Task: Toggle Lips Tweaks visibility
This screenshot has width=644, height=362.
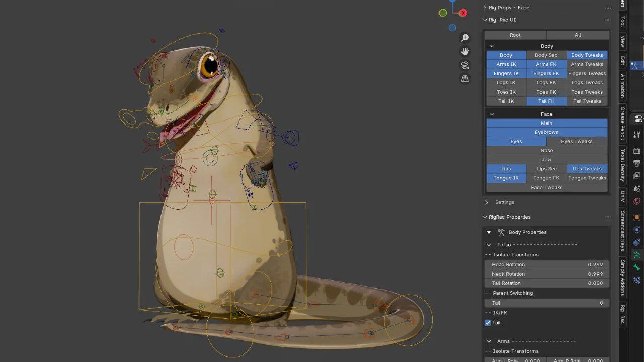Action: coord(587,168)
